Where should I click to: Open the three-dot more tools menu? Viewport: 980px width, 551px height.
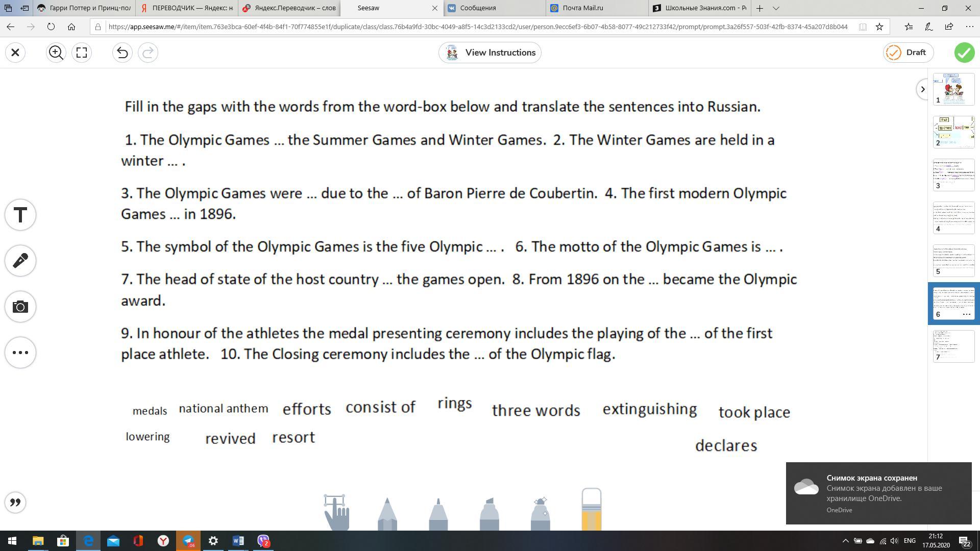(20, 353)
